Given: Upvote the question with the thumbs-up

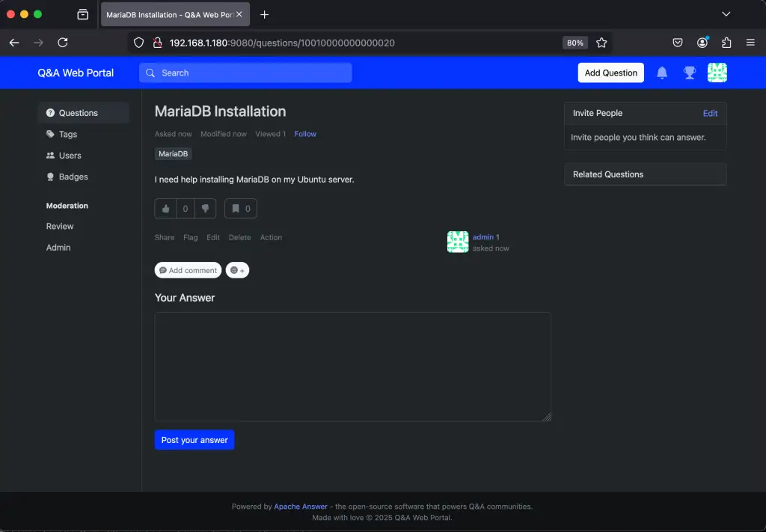Looking at the screenshot, I should pos(165,208).
